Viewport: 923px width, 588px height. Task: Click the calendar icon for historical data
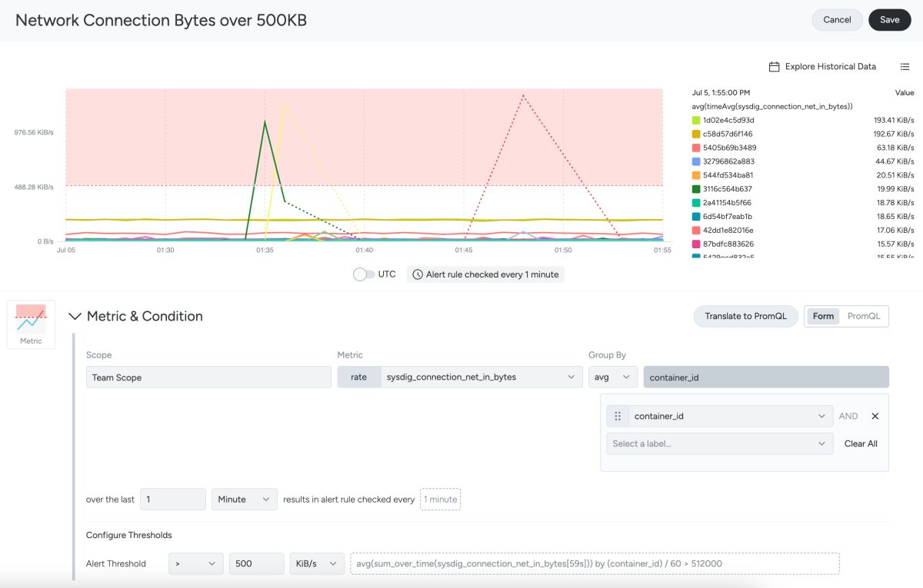pyautogui.click(x=775, y=67)
